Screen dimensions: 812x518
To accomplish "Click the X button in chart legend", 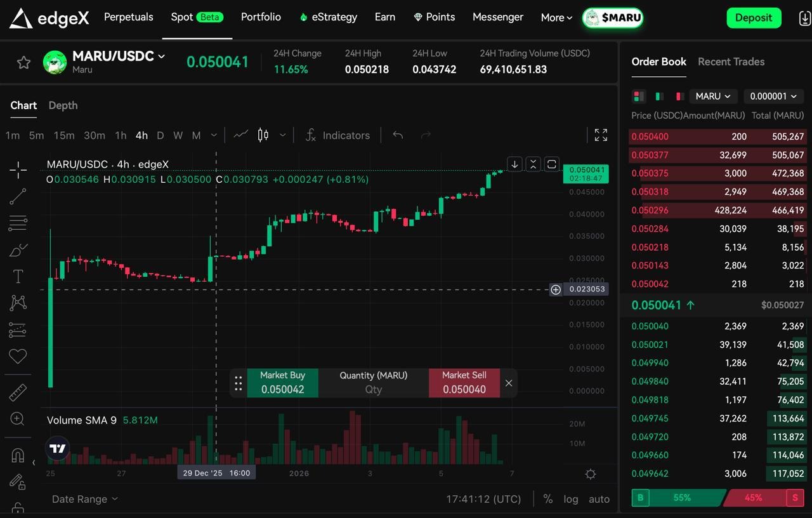I will click(533, 164).
